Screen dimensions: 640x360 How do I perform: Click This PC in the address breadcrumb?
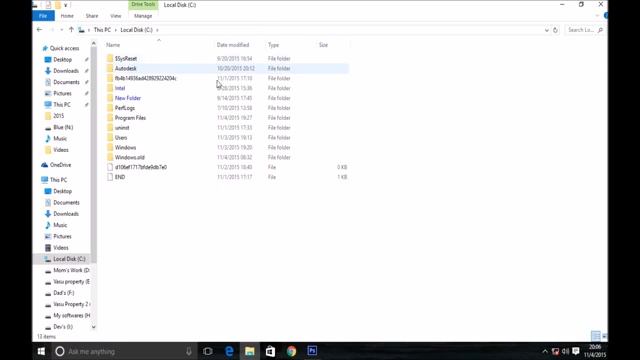(102, 30)
